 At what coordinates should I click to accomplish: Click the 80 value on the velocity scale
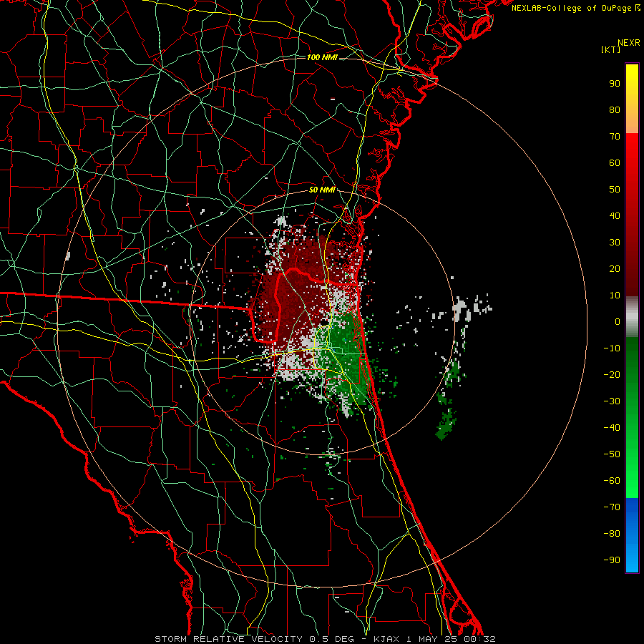(615, 110)
